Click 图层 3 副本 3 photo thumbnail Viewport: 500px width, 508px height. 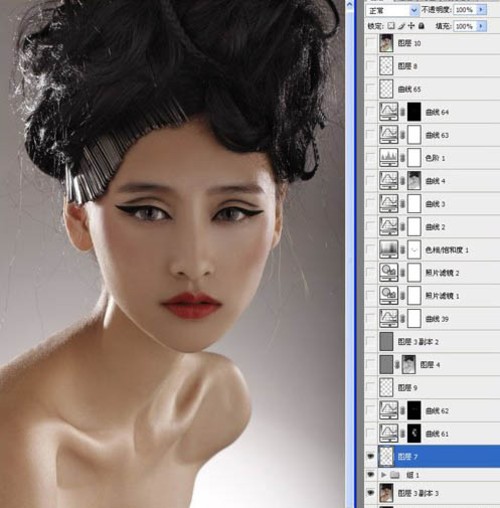pos(386,493)
